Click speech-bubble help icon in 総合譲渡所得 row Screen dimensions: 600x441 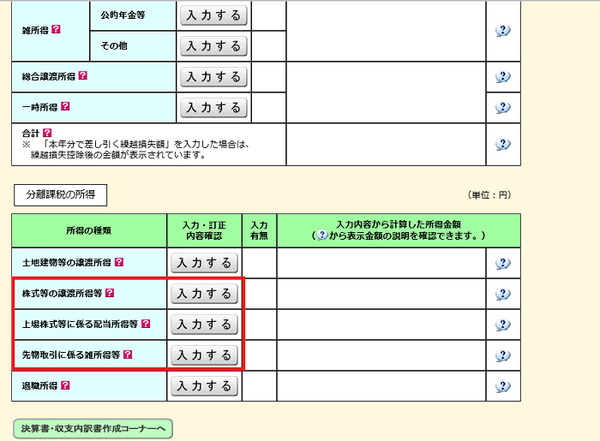pyautogui.click(x=503, y=77)
